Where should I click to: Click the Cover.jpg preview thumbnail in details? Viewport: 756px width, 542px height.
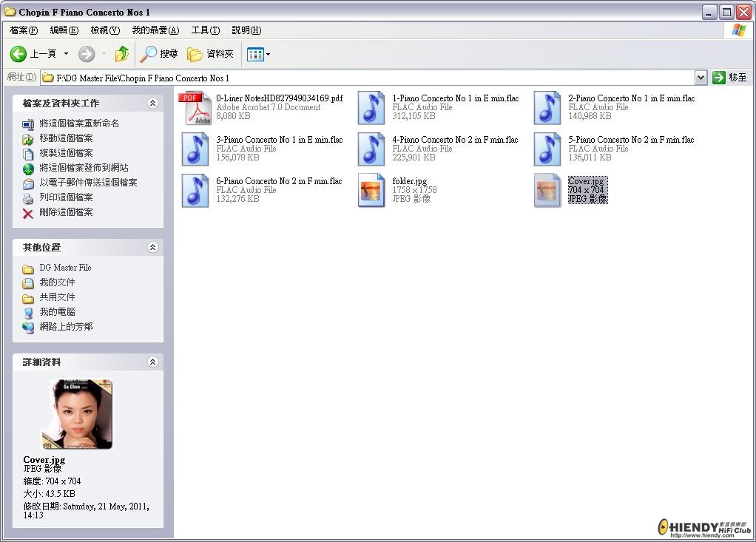pos(81,414)
